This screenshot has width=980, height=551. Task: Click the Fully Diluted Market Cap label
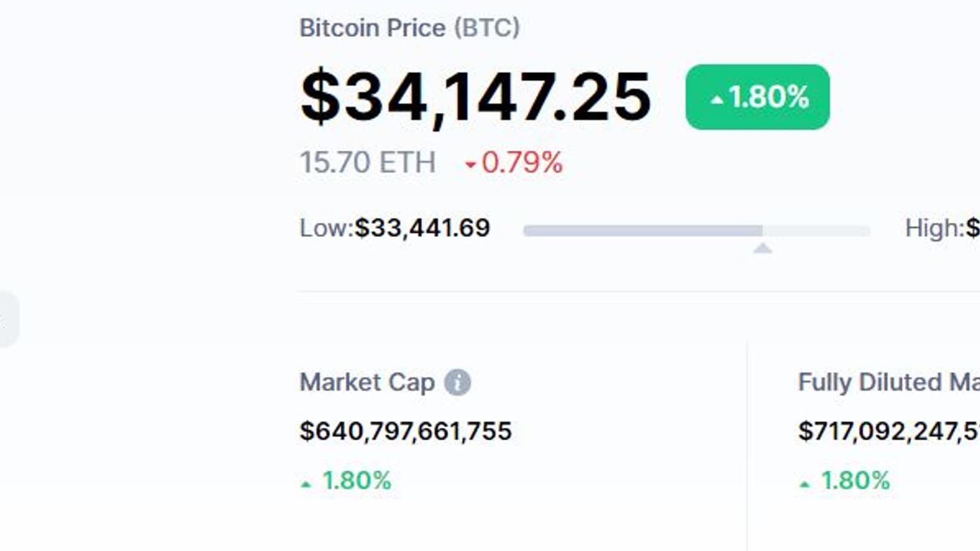pos(888,383)
